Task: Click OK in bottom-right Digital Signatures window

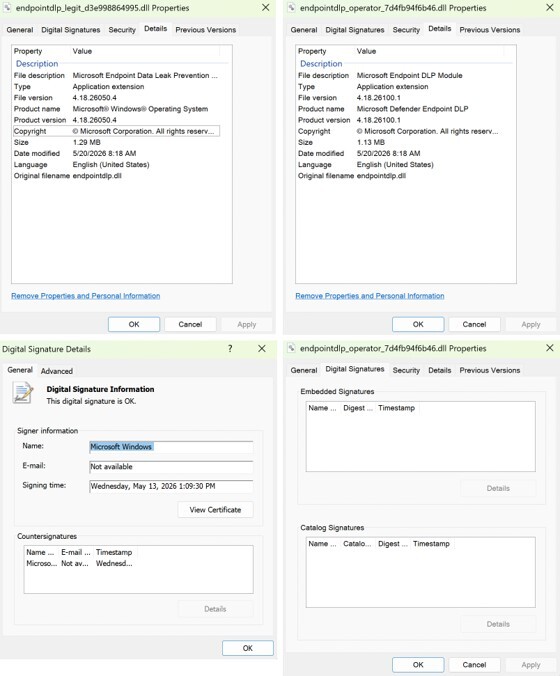Action: point(418,665)
